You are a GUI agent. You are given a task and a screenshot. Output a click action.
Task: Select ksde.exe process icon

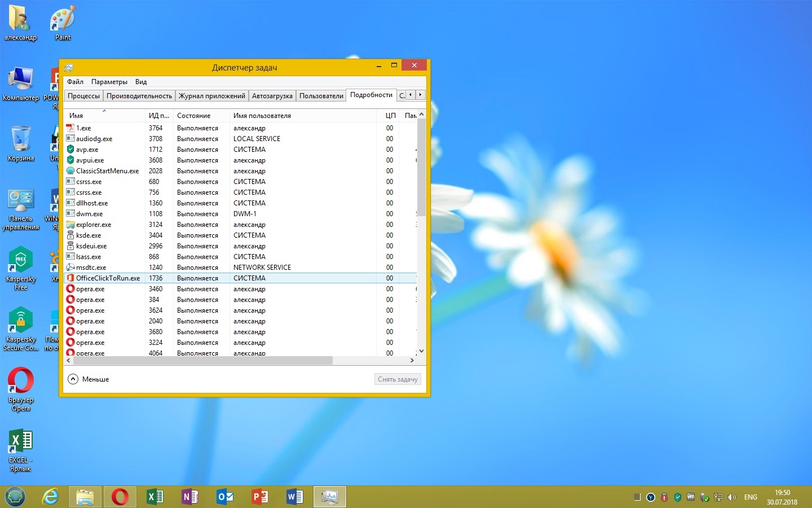tap(70, 235)
